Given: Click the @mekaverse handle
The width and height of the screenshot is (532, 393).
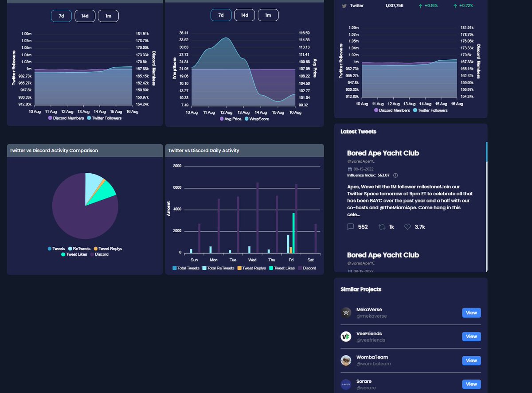Looking at the screenshot, I should [372, 316].
